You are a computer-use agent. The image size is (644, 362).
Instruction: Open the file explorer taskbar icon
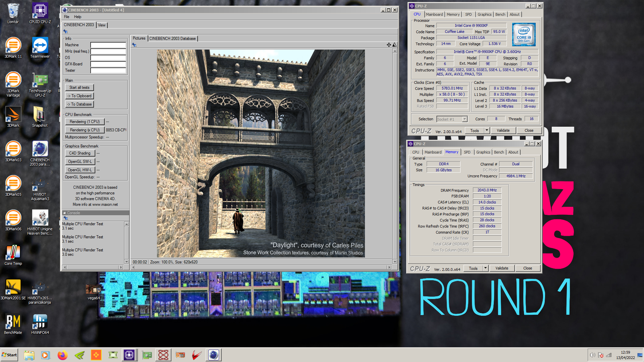(x=29, y=355)
